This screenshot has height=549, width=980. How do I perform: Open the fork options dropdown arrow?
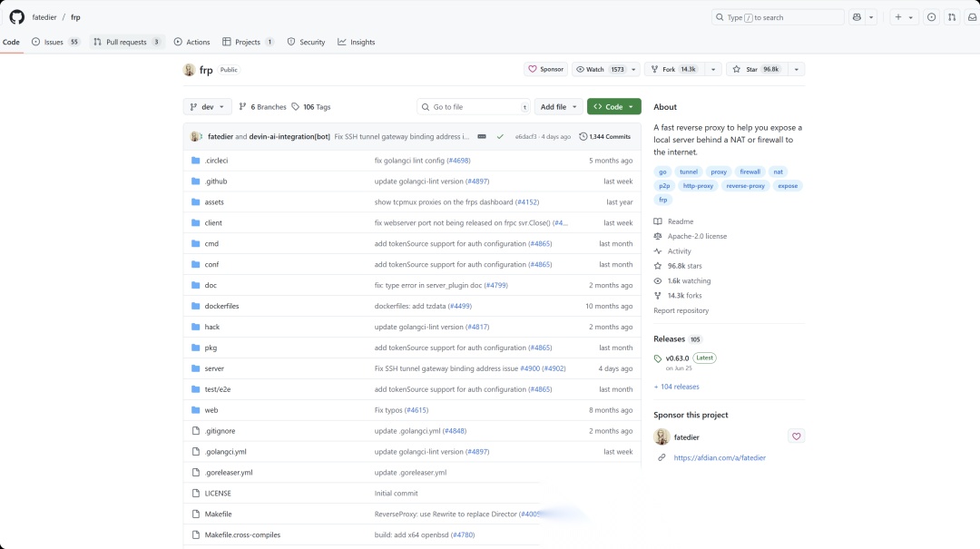tap(713, 69)
